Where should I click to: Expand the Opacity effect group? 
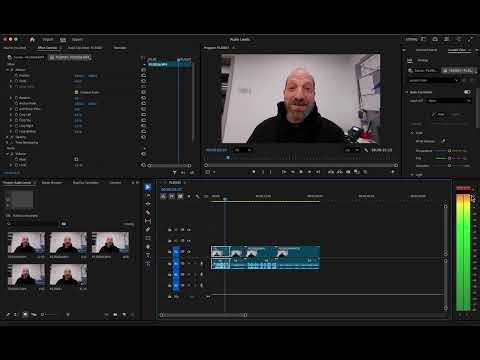(7, 137)
